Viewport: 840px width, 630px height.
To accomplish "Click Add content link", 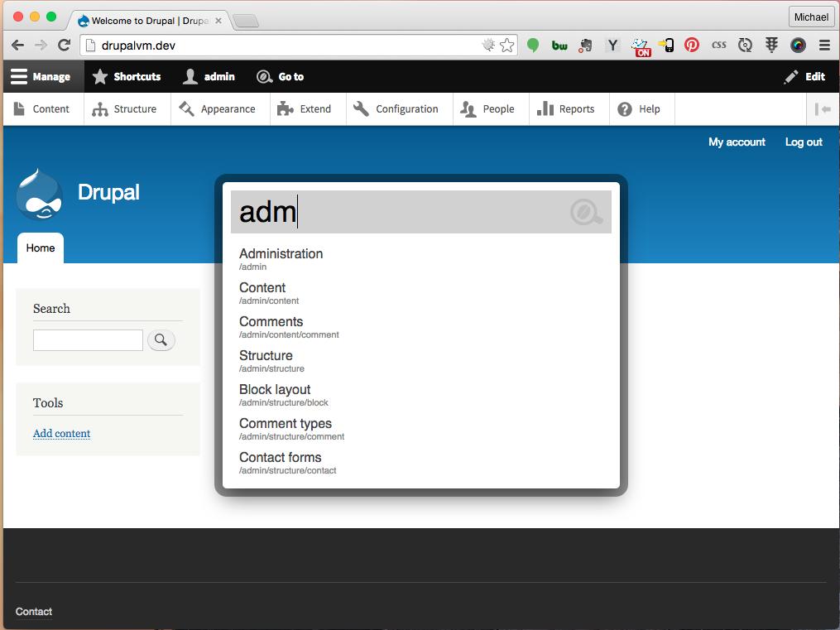I will (x=61, y=434).
